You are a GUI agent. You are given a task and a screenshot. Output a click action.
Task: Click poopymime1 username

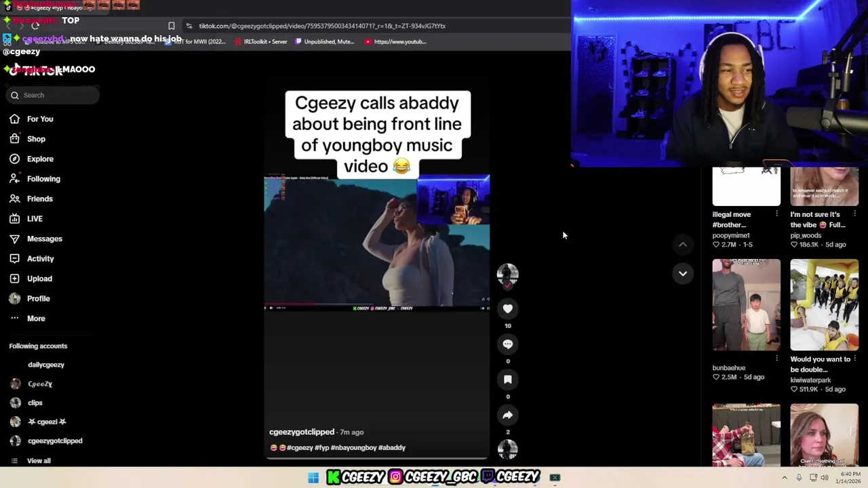[731, 235]
